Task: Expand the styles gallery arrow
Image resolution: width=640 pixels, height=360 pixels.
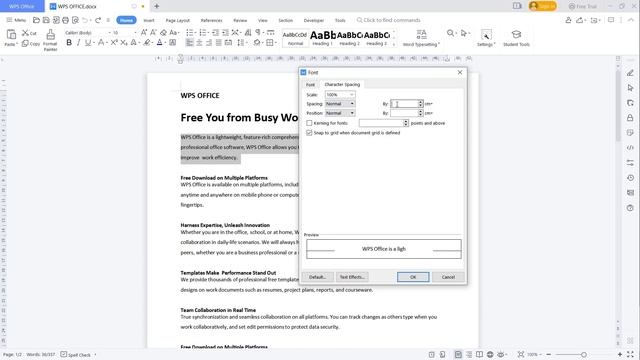Action: pyautogui.click(x=394, y=44)
